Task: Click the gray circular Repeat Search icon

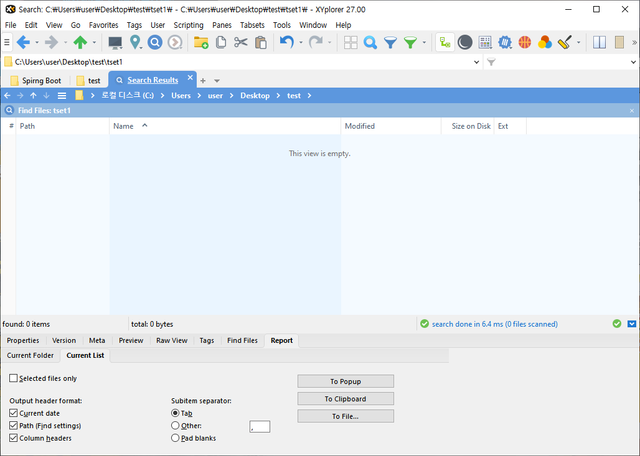Action: point(175,42)
